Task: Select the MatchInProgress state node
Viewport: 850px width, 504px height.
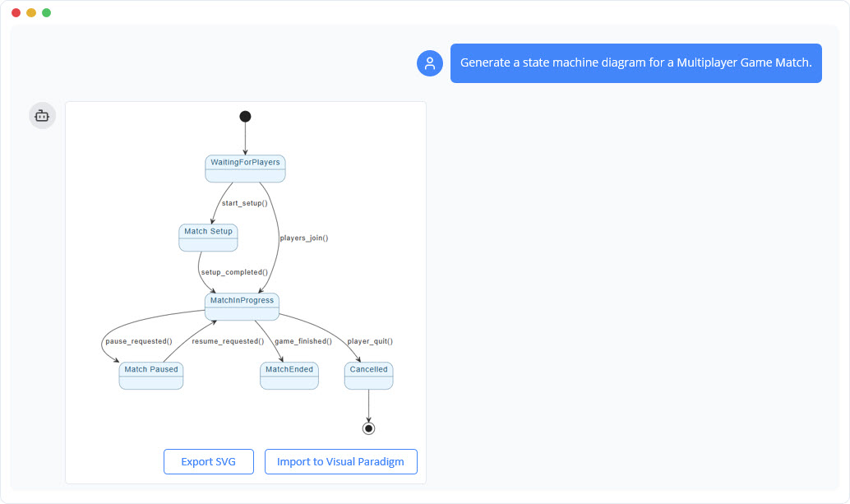Action: pos(242,305)
